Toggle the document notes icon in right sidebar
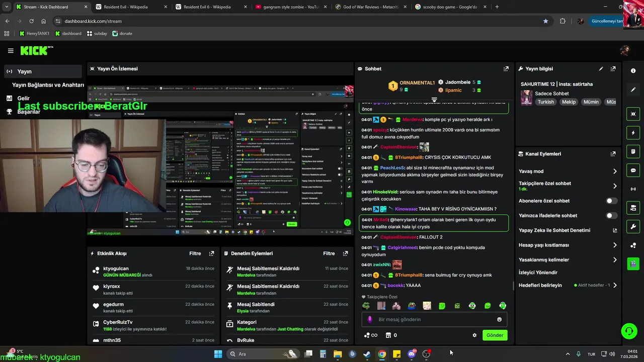 click(x=633, y=151)
